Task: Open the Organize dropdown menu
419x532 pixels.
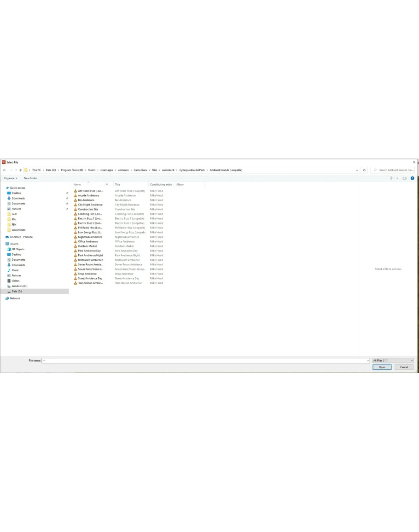Action: click(11, 178)
